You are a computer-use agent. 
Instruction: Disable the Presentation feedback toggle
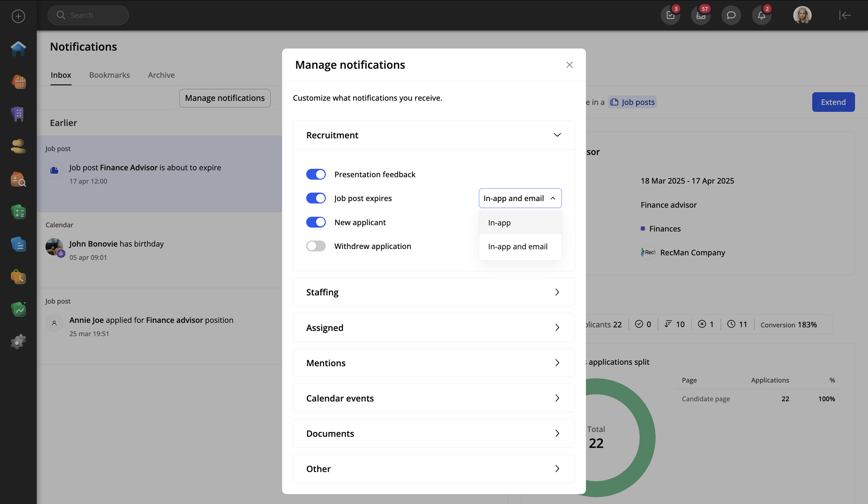tap(316, 174)
